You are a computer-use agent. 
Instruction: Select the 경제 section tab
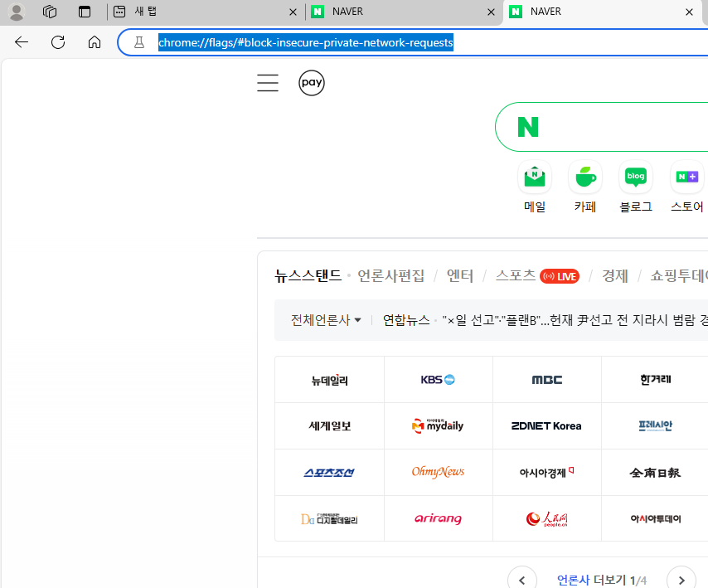[614, 275]
